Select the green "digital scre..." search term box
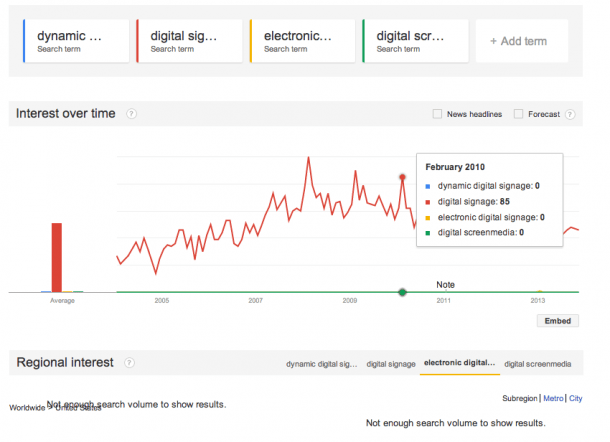610x442 pixels. [x=416, y=41]
